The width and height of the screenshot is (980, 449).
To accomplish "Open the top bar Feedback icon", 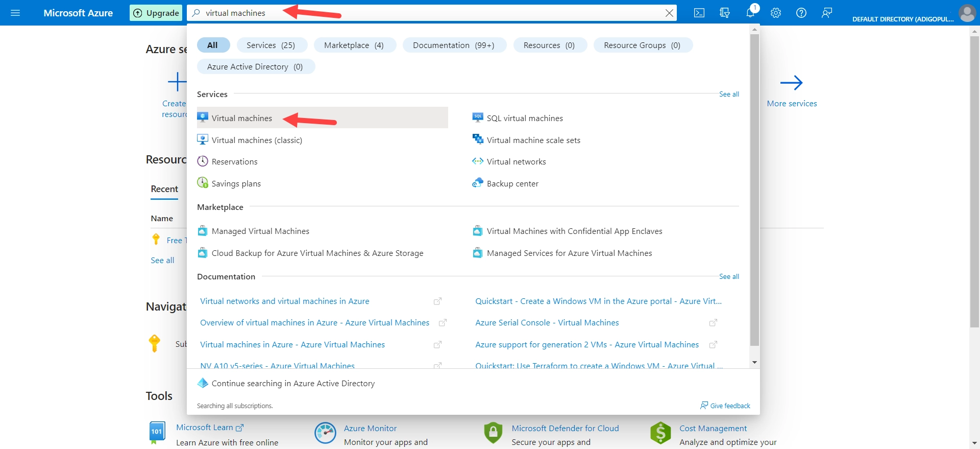I will point(827,13).
